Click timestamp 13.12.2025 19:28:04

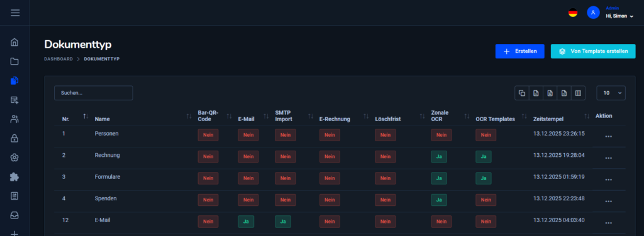point(558,155)
